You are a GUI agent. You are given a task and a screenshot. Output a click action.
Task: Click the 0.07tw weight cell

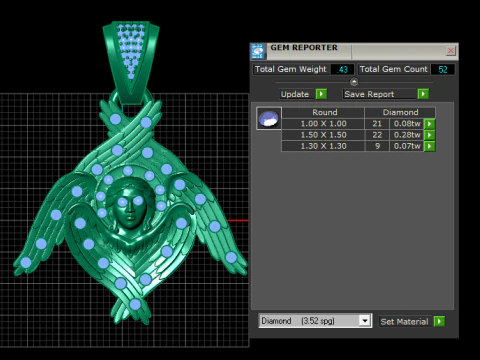pyautogui.click(x=407, y=146)
